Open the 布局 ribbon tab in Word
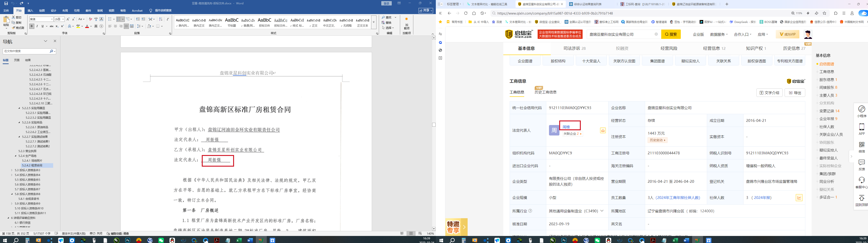This screenshot has width=868, height=243. 65,10
